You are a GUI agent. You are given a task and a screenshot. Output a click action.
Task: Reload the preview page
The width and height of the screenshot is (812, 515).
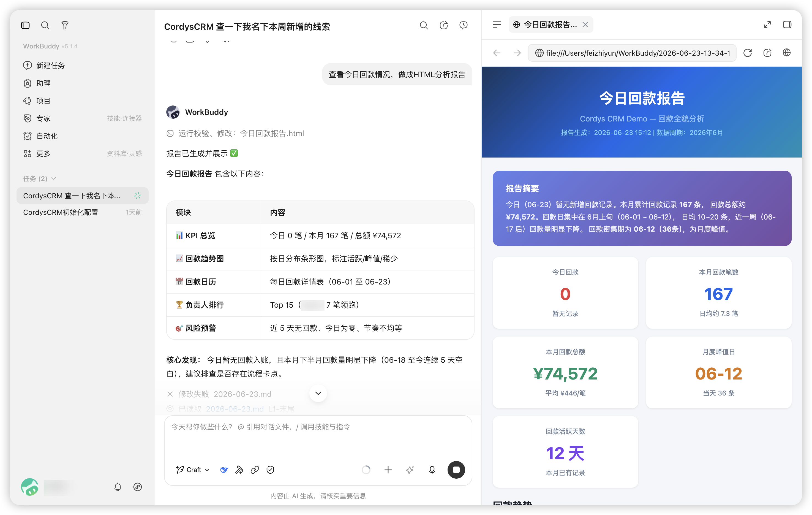(x=748, y=53)
